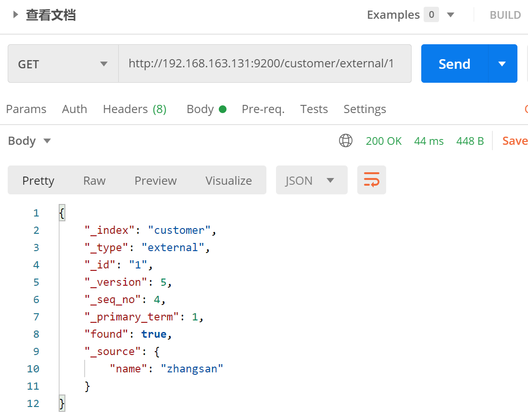This screenshot has width=528, height=420.
Task: Click the "_seq_no" key
Action: (113, 300)
